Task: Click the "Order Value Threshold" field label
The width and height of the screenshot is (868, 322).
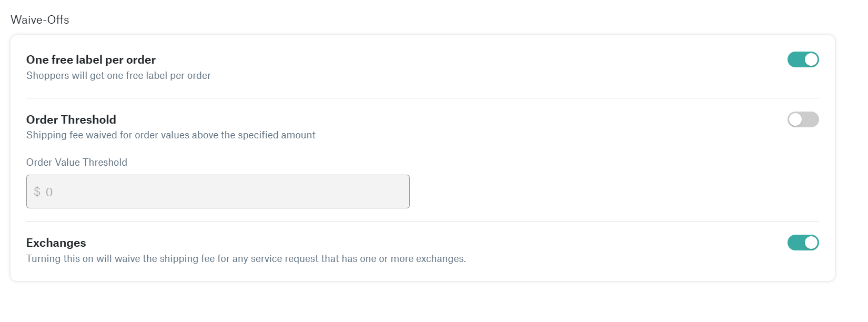Action: [x=77, y=163]
